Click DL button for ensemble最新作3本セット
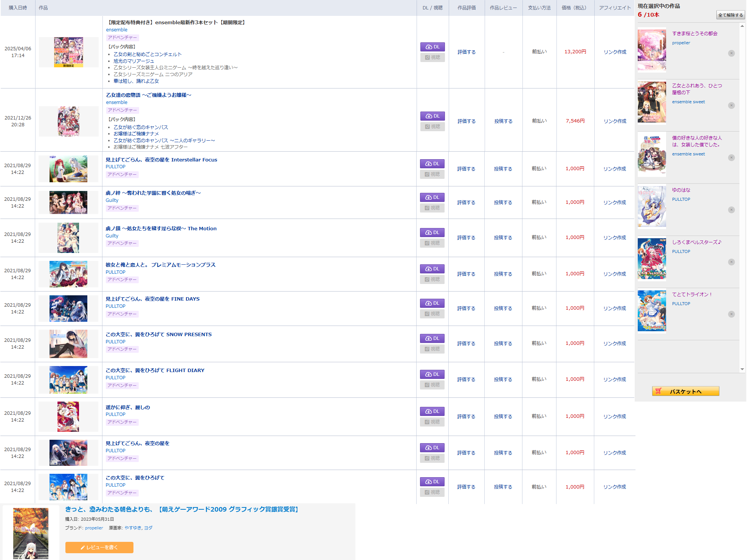747x560 pixels. pos(432,47)
